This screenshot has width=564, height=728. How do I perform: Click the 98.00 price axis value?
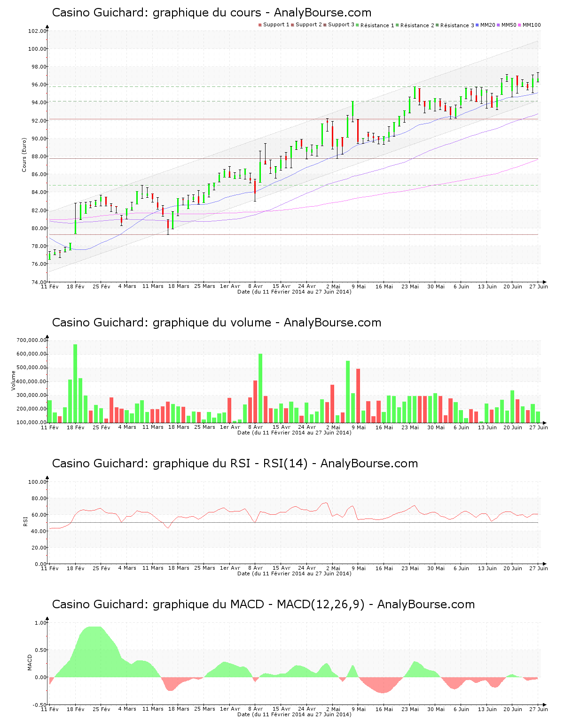(x=39, y=67)
